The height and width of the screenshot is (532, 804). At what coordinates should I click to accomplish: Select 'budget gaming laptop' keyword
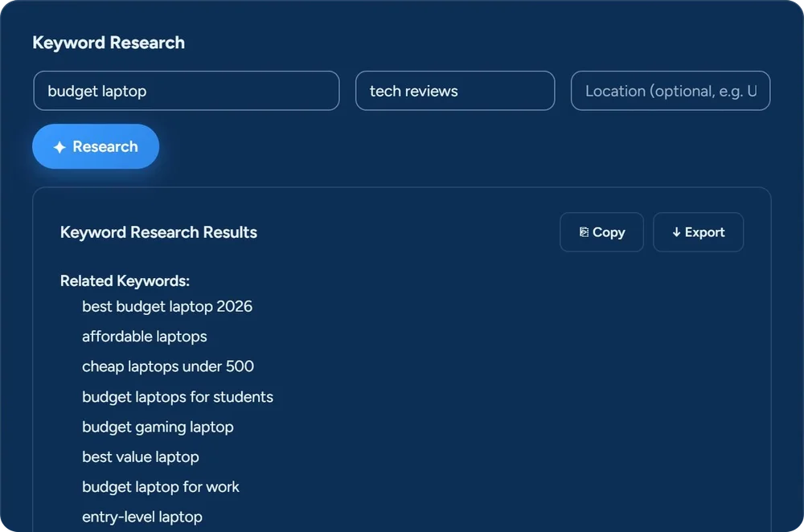[x=158, y=428]
